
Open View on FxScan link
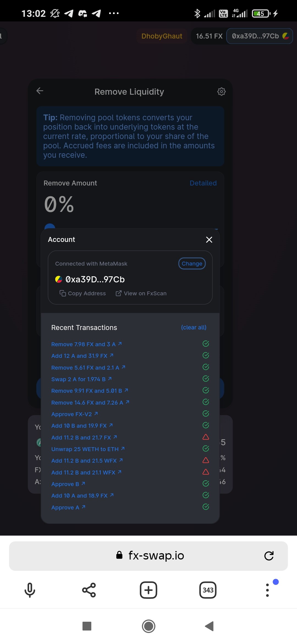point(141,293)
